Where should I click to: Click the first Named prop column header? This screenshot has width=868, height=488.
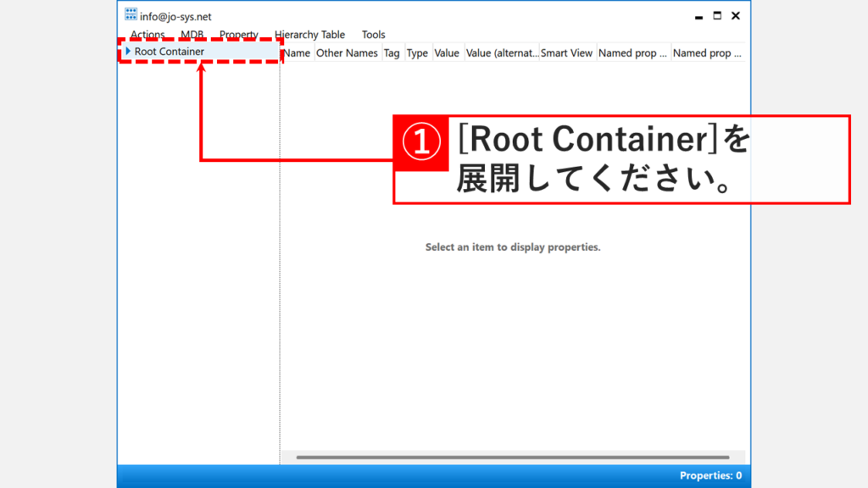pyautogui.click(x=633, y=53)
